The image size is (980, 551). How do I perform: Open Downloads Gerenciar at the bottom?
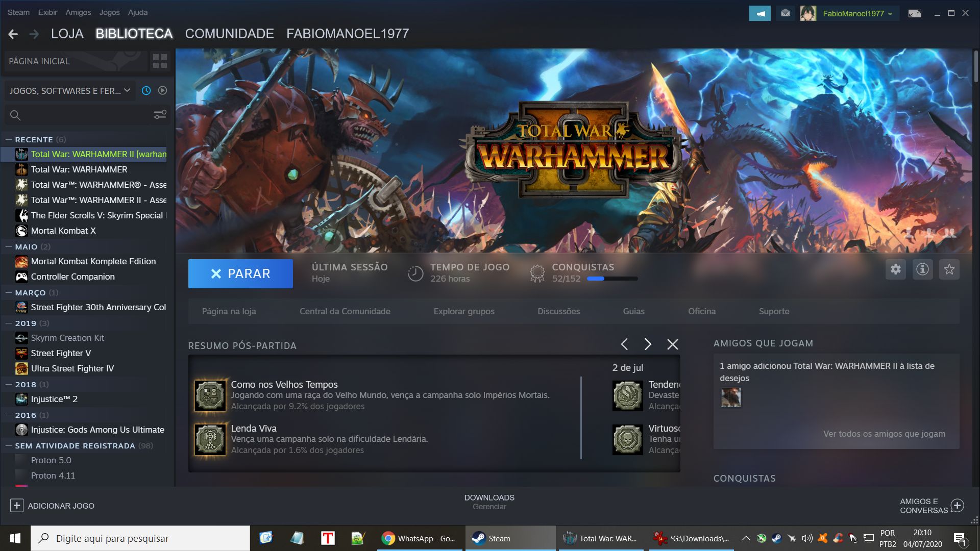[489, 502]
